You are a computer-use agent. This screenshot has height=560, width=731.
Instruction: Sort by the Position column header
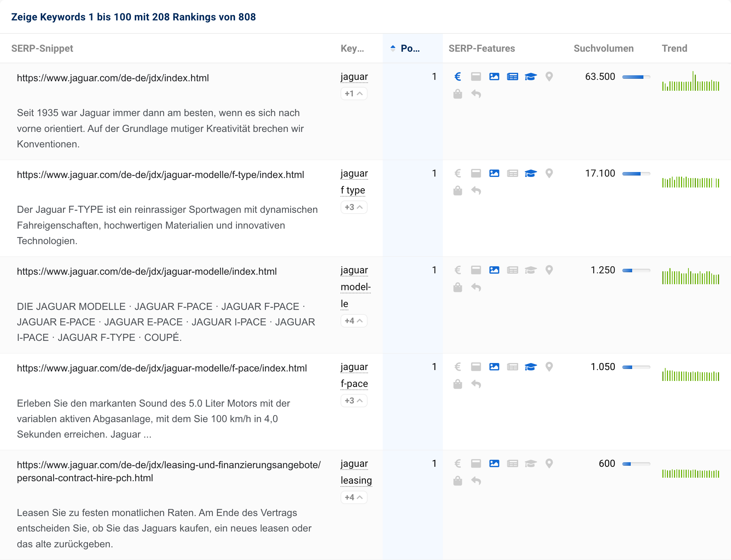pos(410,49)
